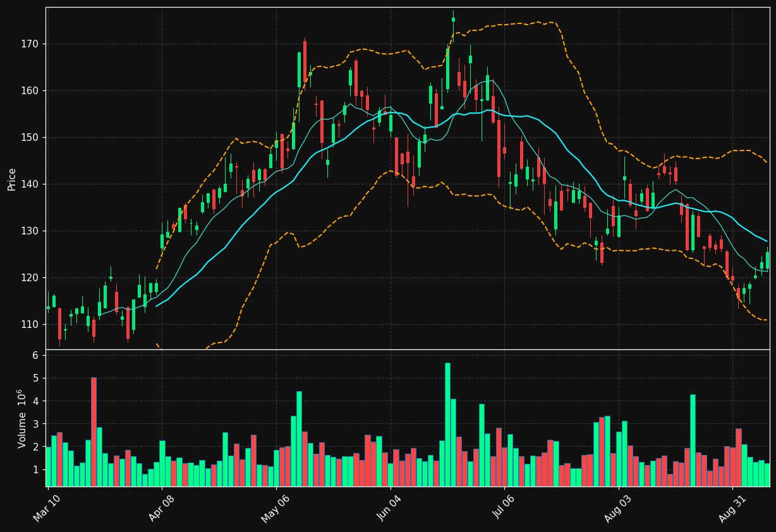The image size is (776, 532).
Task: Click the "Jun 04" date axis label
Action: point(390,509)
